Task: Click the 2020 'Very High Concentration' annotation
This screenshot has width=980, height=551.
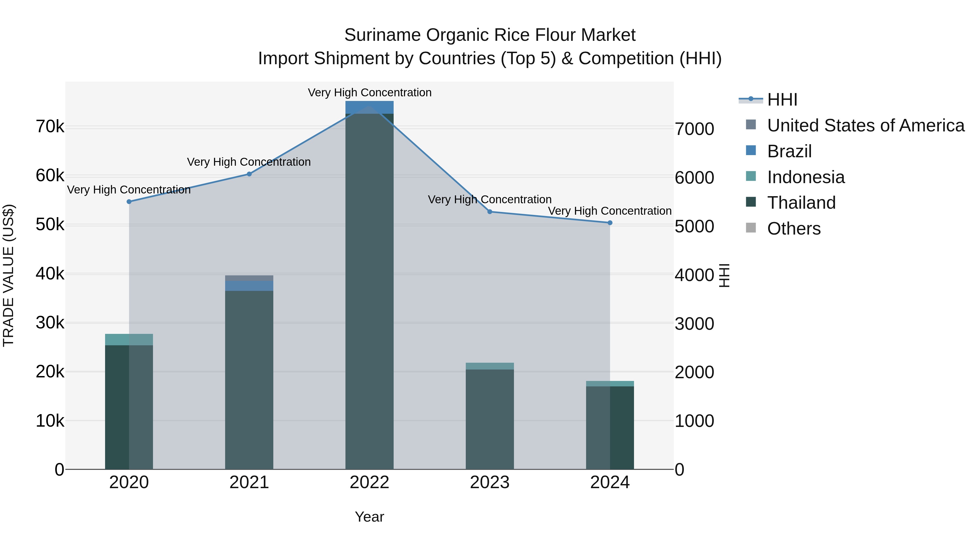Action: point(129,189)
